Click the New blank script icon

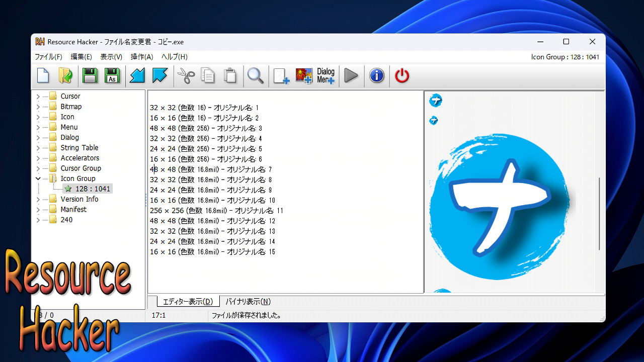click(x=43, y=76)
